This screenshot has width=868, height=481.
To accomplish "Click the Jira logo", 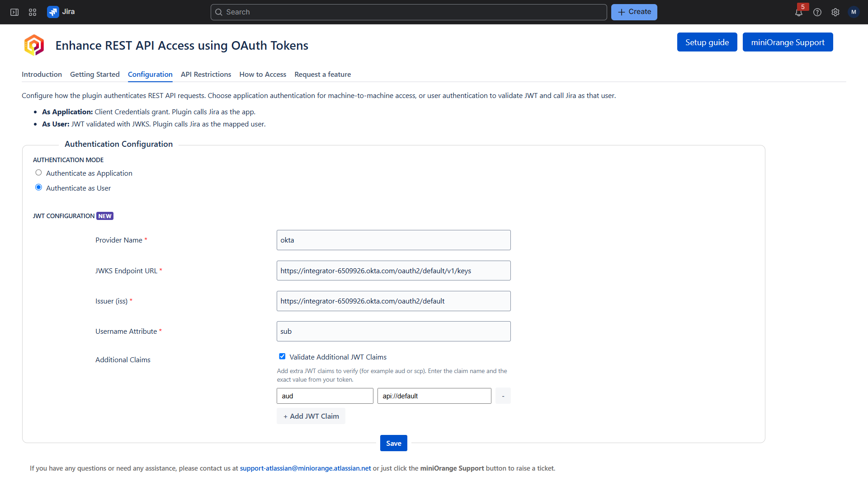I will tap(61, 12).
